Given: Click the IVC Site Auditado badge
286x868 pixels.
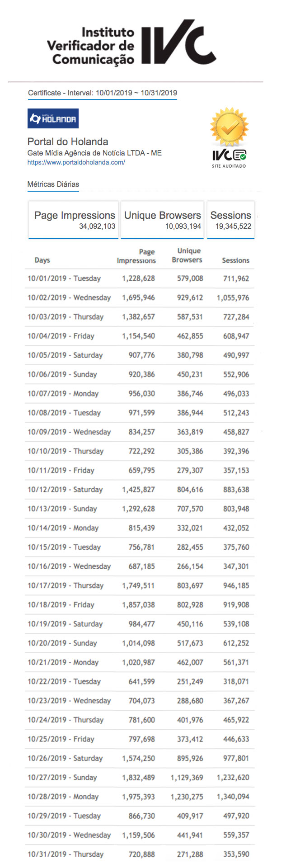Looking at the screenshot, I should click(230, 158).
